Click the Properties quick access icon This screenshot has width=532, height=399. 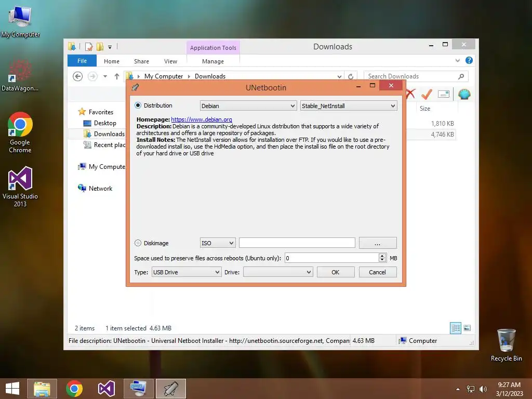(89, 47)
